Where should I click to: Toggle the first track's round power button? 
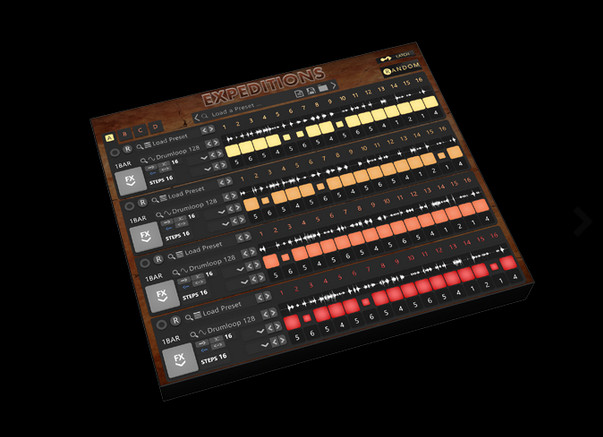[x=114, y=153]
